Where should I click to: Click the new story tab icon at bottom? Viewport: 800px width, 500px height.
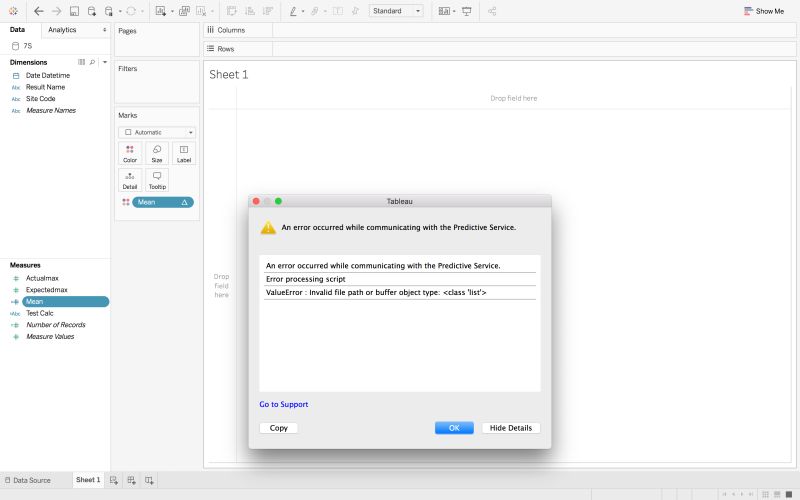[149, 480]
